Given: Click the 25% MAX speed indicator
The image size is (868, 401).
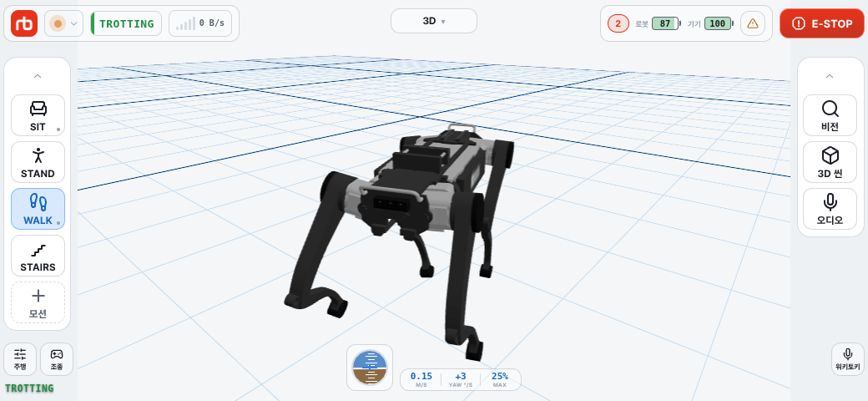Looking at the screenshot, I should pyautogui.click(x=499, y=379).
